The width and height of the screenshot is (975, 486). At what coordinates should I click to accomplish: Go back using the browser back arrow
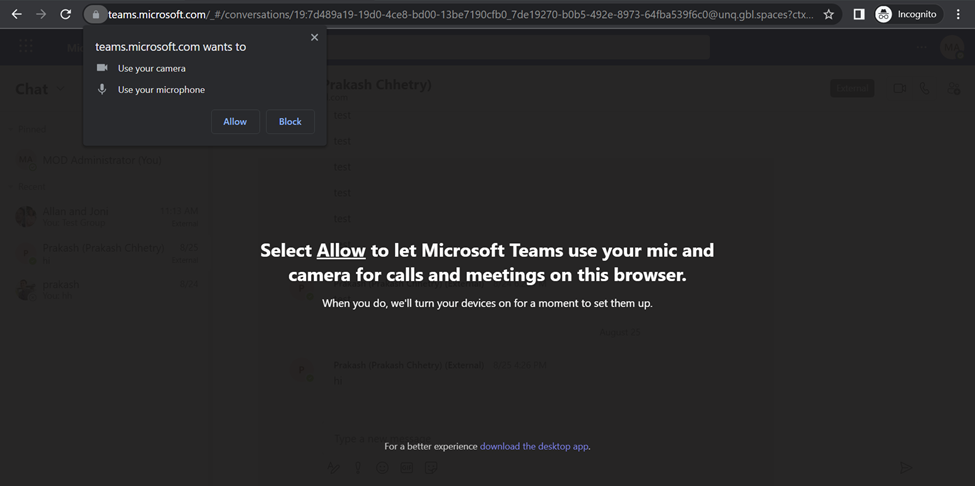tap(17, 14)
